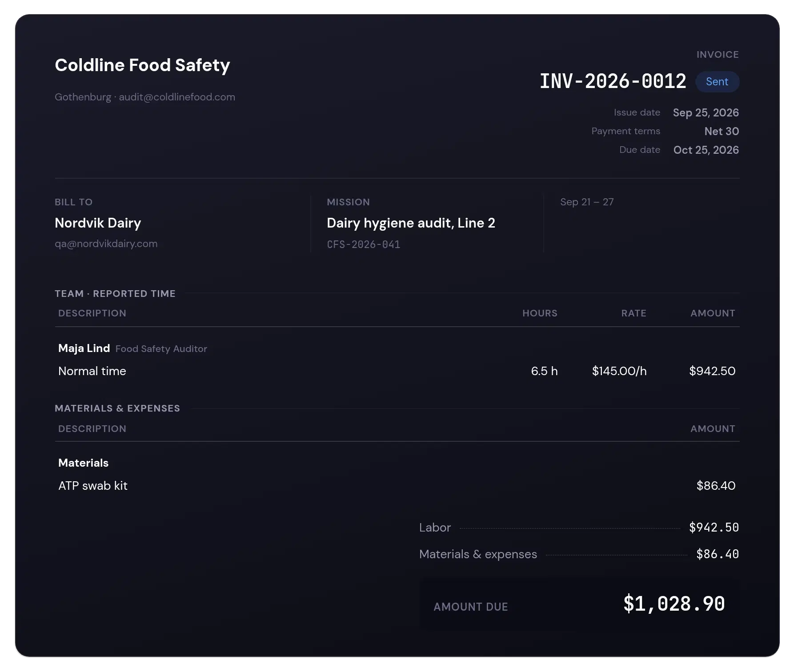
Task: Click the Coldline Food Safety heading
Action: tap(142, 65)
